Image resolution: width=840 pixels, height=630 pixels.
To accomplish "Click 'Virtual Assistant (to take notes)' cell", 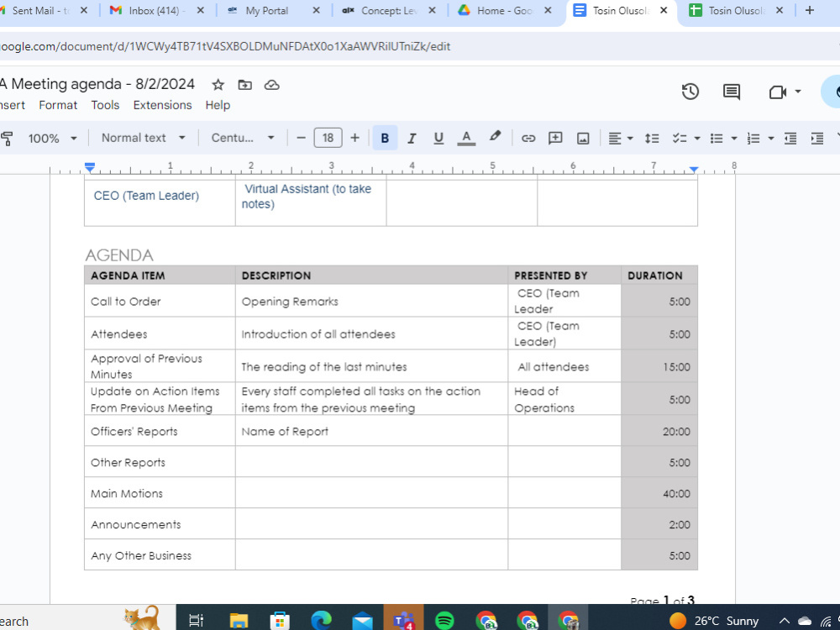I will 311,202.
